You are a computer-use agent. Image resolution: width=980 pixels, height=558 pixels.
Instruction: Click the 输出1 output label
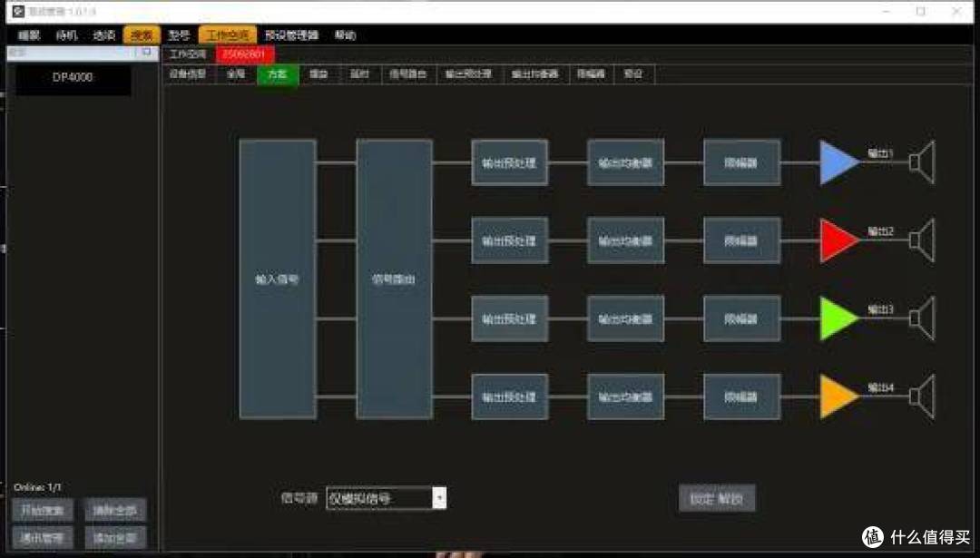click(880, 153)
